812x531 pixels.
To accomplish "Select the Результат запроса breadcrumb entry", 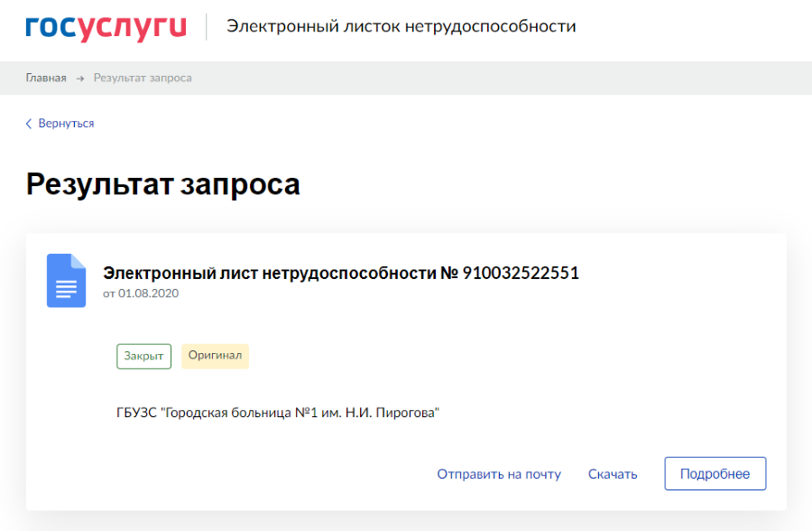I will [x=140, y=78].
